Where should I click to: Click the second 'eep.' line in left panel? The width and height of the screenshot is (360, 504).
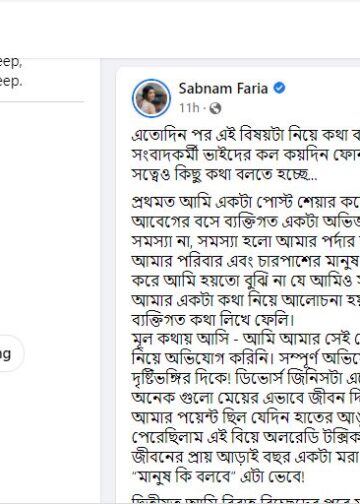(11, 81)
